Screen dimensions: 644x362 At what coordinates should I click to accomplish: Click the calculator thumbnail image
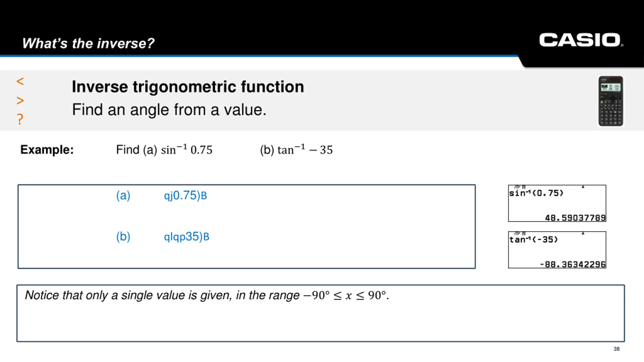pos(611,101)
